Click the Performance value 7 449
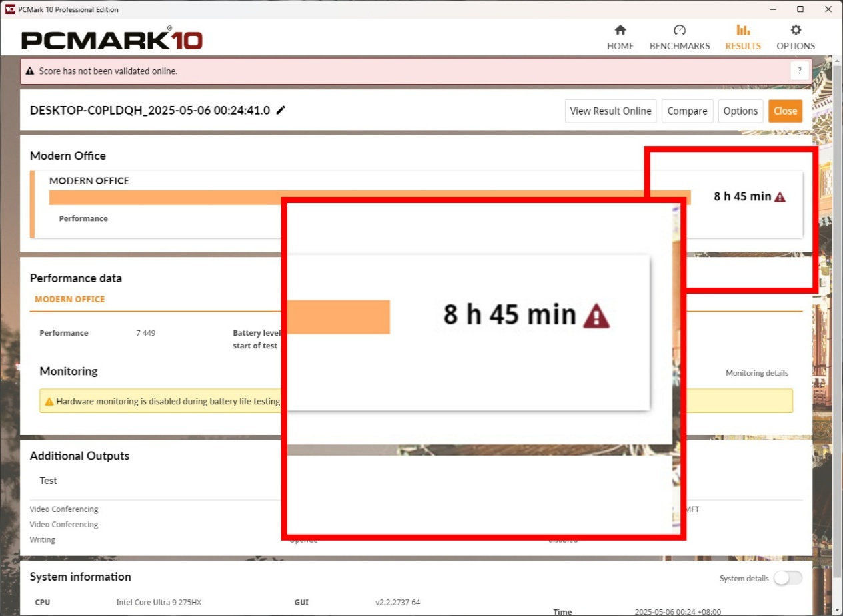This screenshot has height=616, width=843. click(145, 333)
